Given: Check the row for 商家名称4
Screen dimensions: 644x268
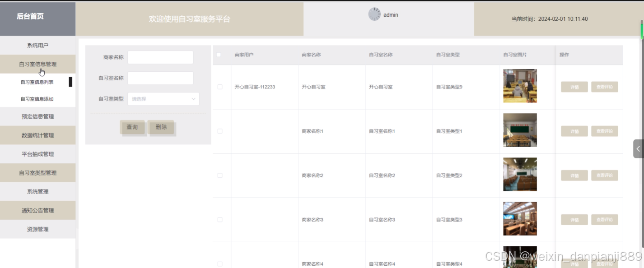Looking at the screenshot, I should [220, 264].
